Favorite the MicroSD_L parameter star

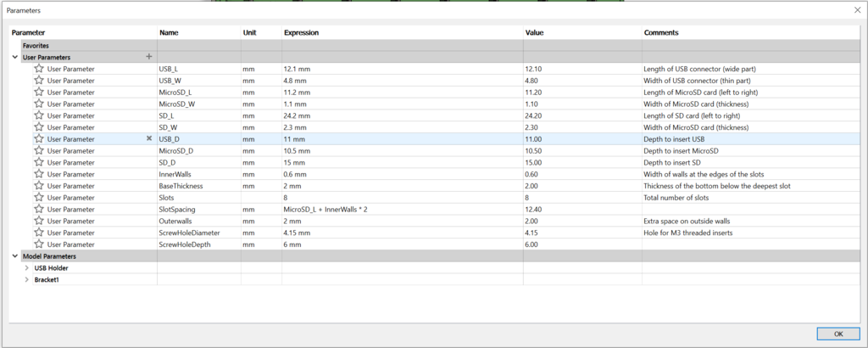tap(39, 92)
